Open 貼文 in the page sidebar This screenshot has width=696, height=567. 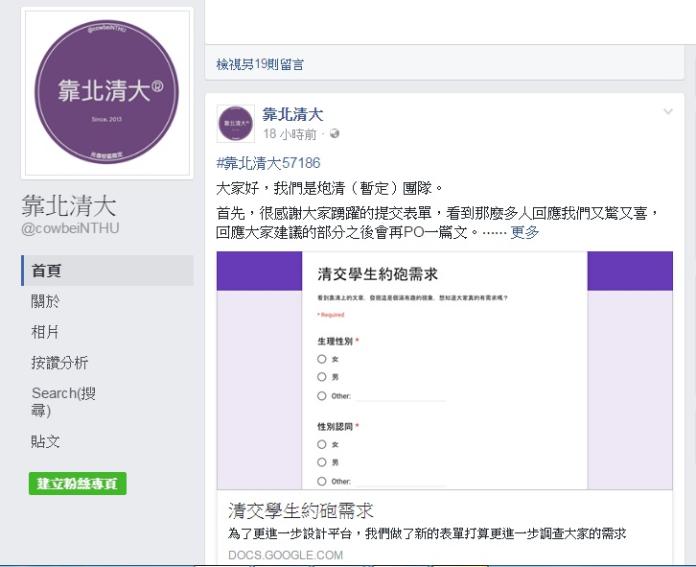tap(45, 441)
